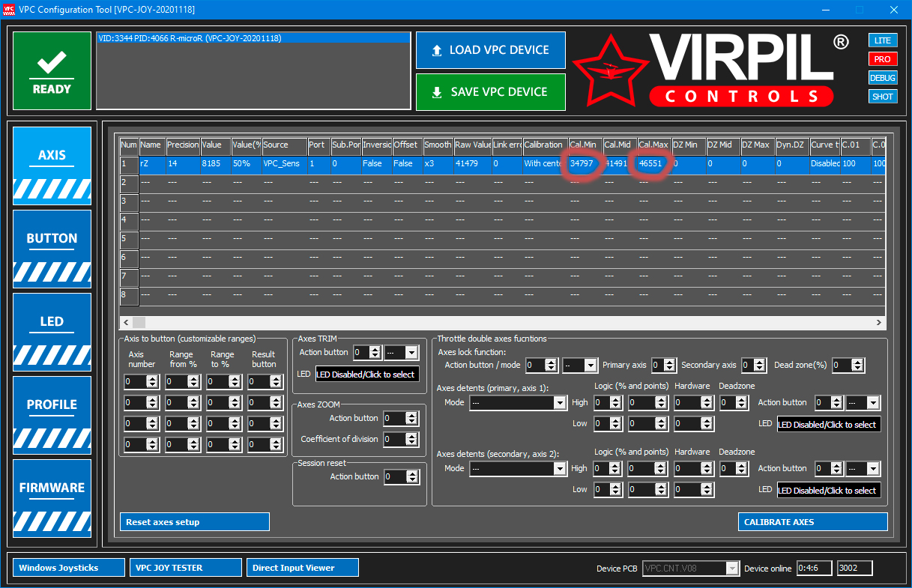The height and width of the screenshot is (588, 912).
Task: Select the rZ axis row in table
Action: 503,164
